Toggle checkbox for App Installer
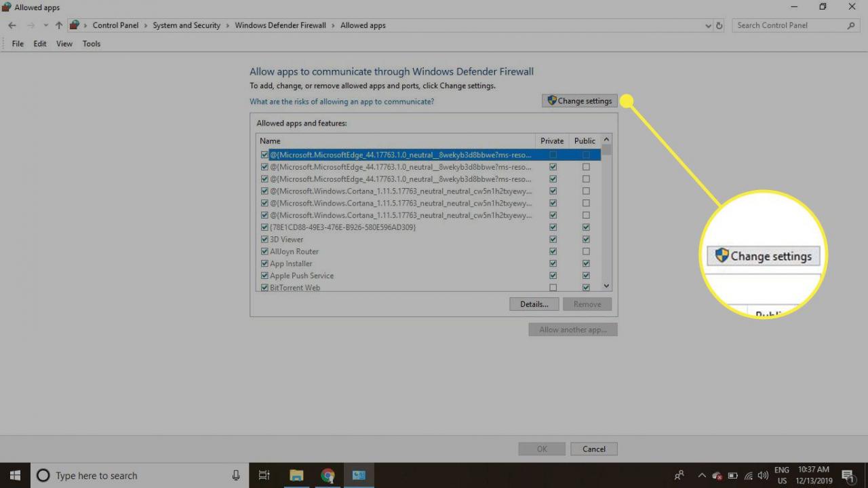Image resolution: width=868 pixels, height=488 pixels. 264,263
